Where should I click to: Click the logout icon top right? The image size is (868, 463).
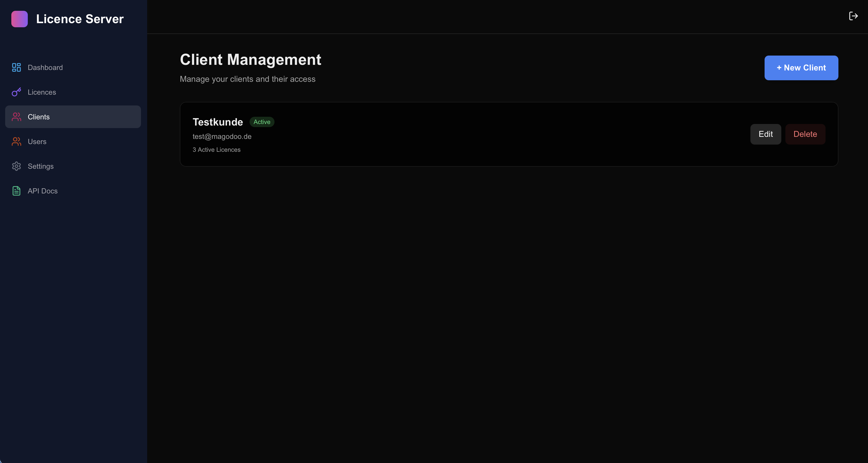click(x=853, y=16)
